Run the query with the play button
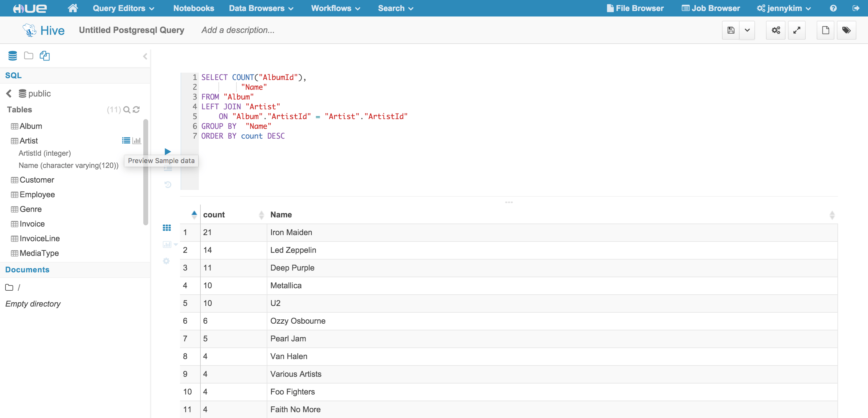This screenshot has width=868, height=418. point(167,151)
